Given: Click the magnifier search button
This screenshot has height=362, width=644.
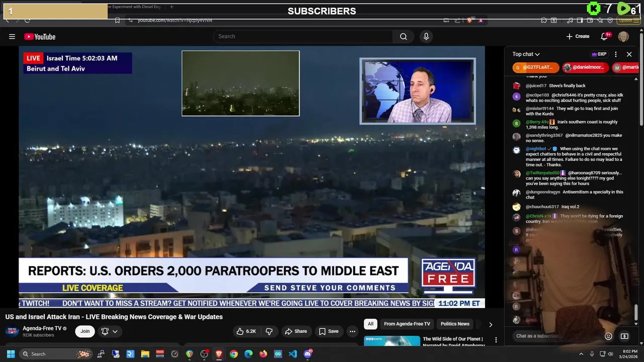Looking at the screenshot, I should pos(404,36).
